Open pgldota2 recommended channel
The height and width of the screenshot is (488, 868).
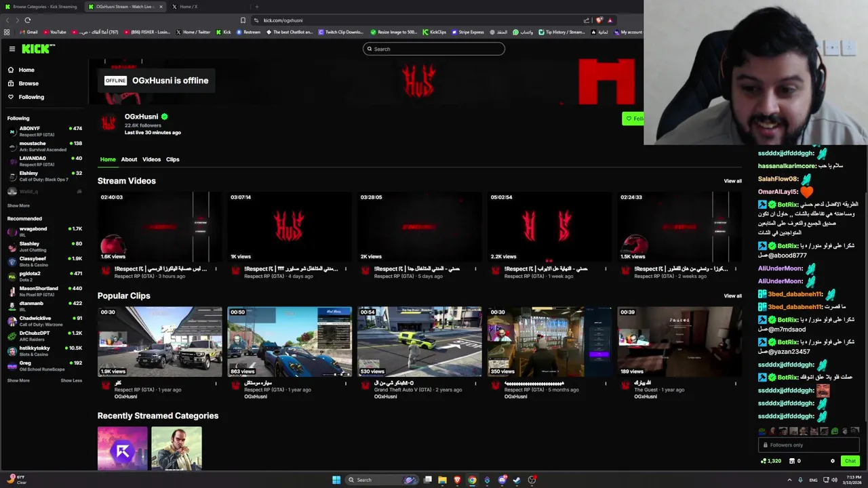point(45,276)
